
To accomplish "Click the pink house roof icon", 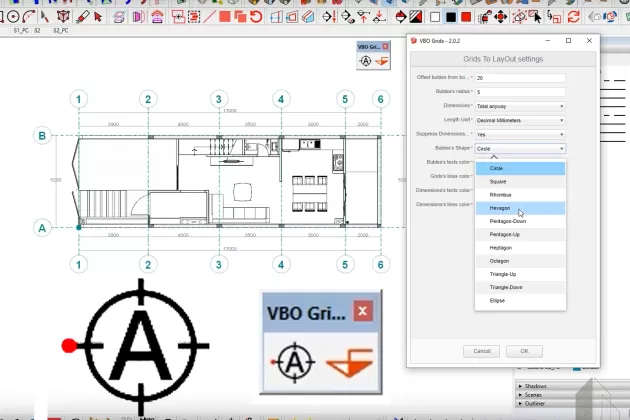I will 157,17.
